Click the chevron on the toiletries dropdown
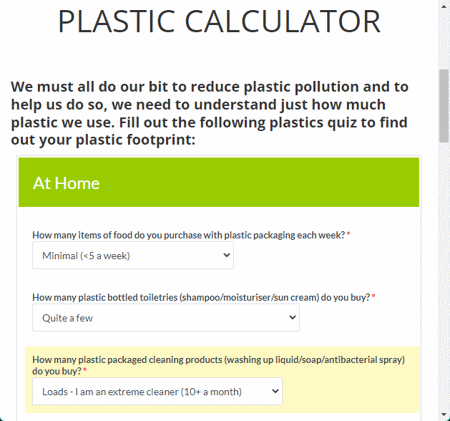Image resolution: width=450 pixels, height=421 pixels. point(292,317)
